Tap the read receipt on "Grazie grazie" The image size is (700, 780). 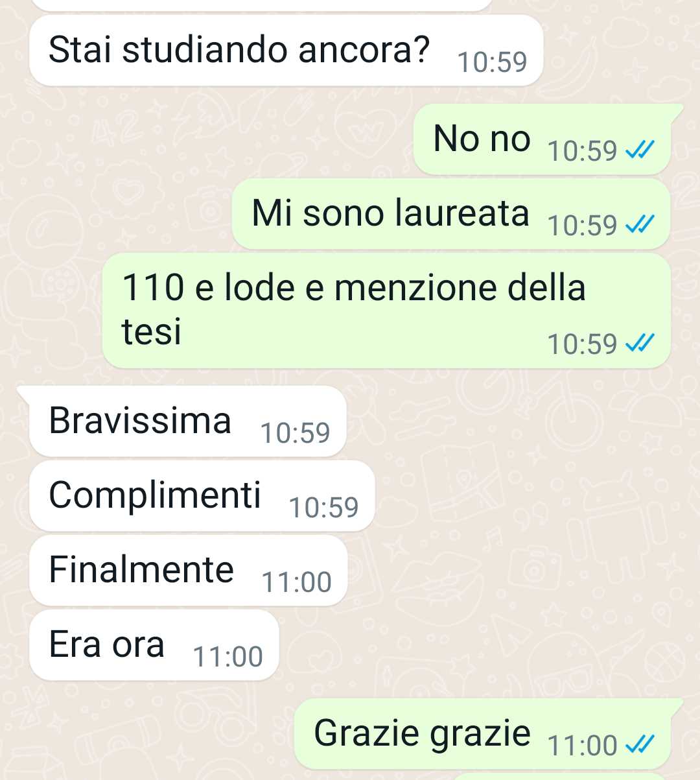(x=640, y=744)
